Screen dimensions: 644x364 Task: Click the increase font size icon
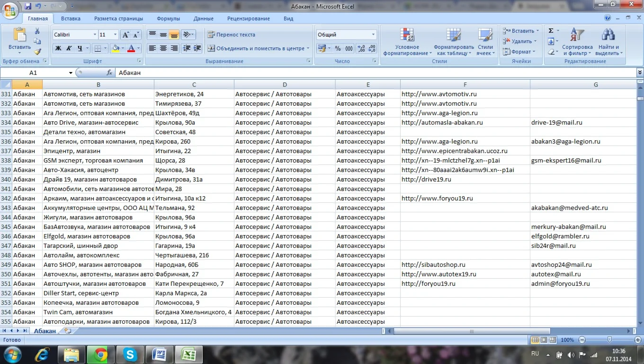pyautogui.click(x=125, y=35)
